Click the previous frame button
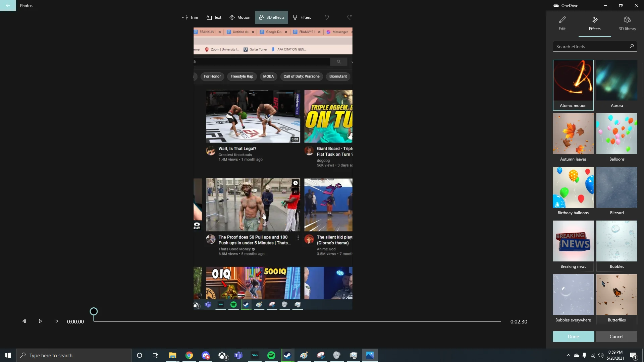This screenshot has height=362, width=644. point(24,321)
